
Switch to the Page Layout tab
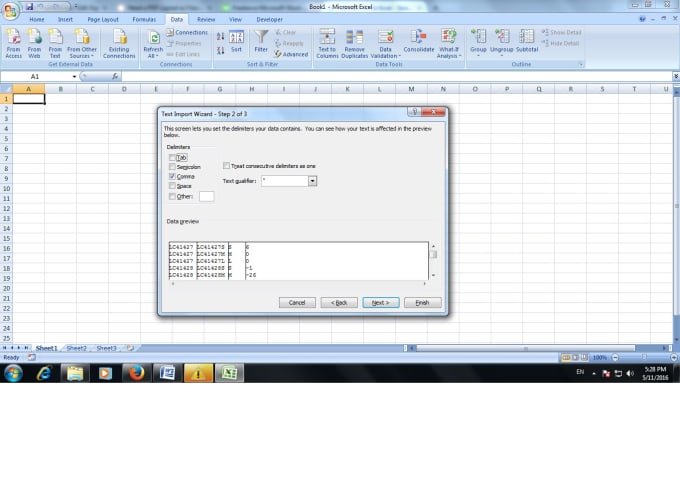pos(103,20)
